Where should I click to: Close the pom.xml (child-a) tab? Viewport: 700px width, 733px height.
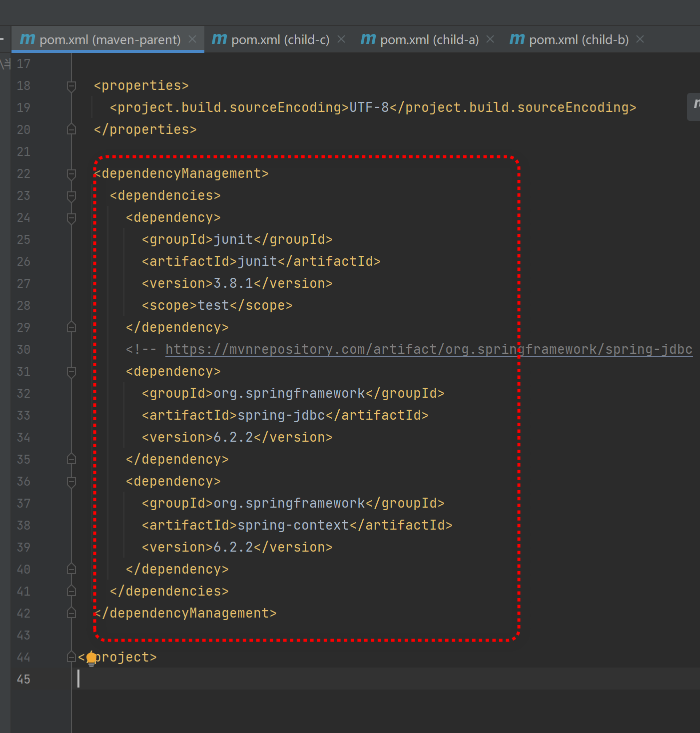pyautogui.click(x=490, y=39)
